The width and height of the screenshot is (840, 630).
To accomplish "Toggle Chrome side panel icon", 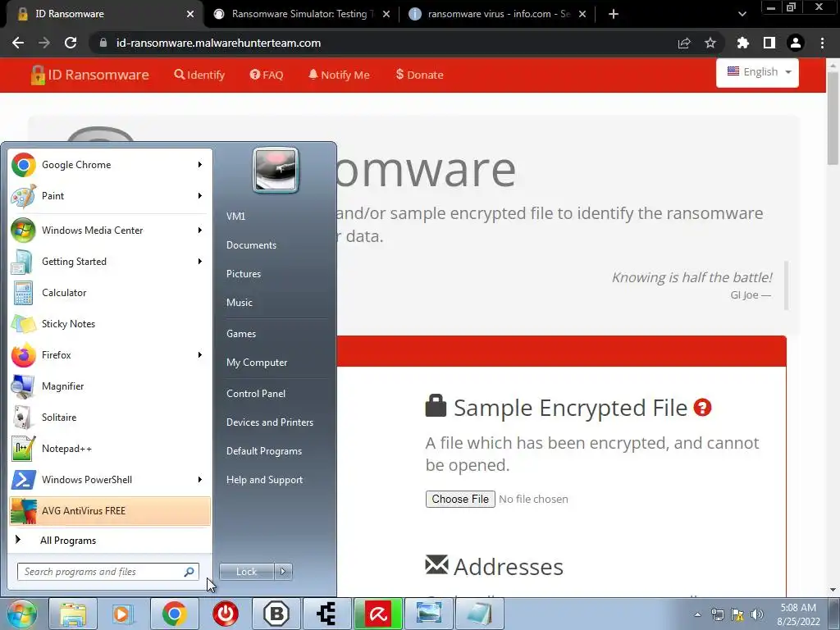I will click(x=769, y=43).
